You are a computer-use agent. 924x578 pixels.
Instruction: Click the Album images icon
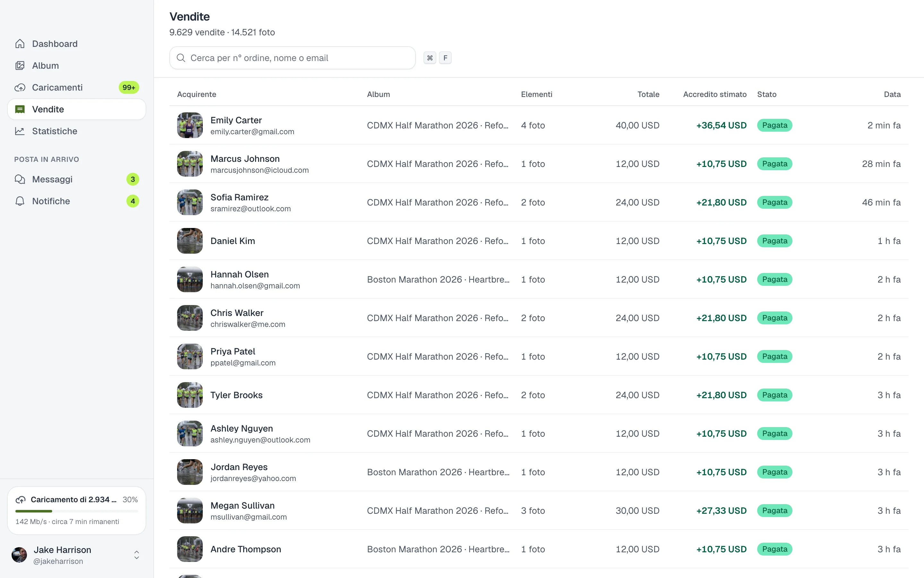click(20, 66)
